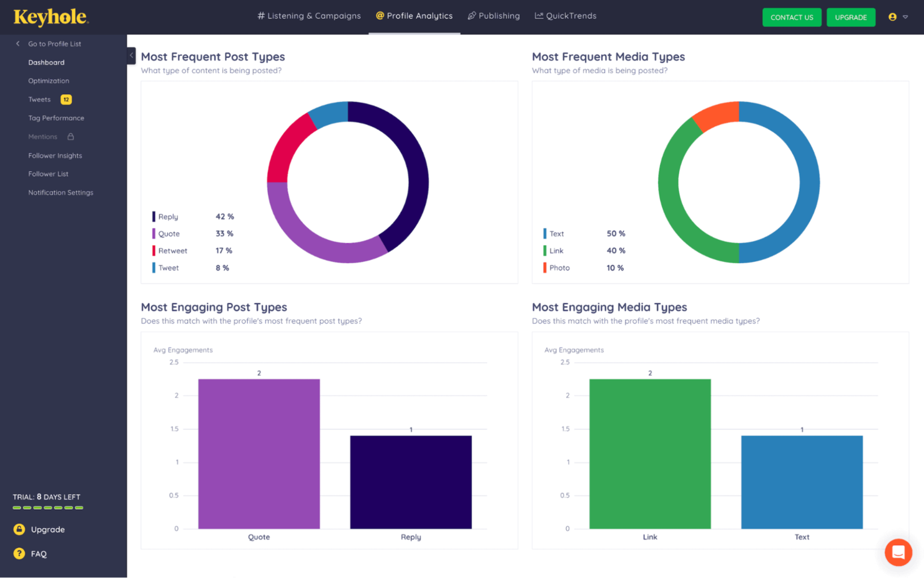Click the CONTACT US button
The height and width of the screenshot is (578, 924).
tap(792, 17)
